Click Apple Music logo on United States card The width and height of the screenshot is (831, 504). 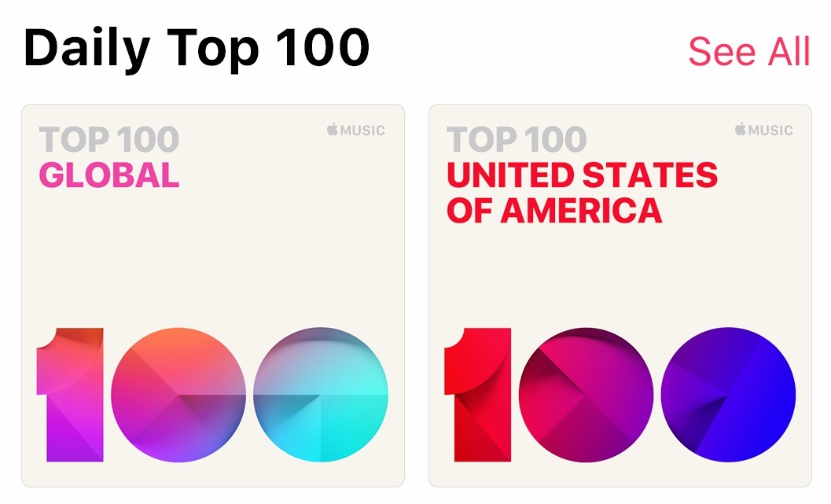[x=763, y=130]
